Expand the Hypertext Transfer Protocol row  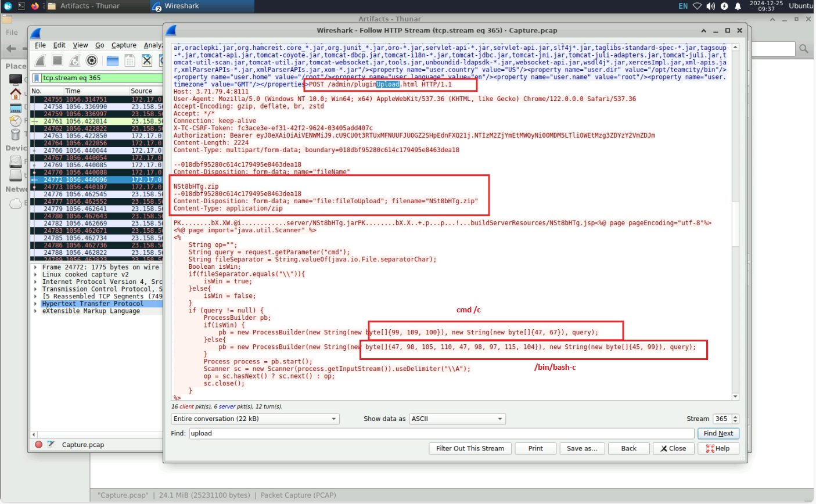point(36,304)
